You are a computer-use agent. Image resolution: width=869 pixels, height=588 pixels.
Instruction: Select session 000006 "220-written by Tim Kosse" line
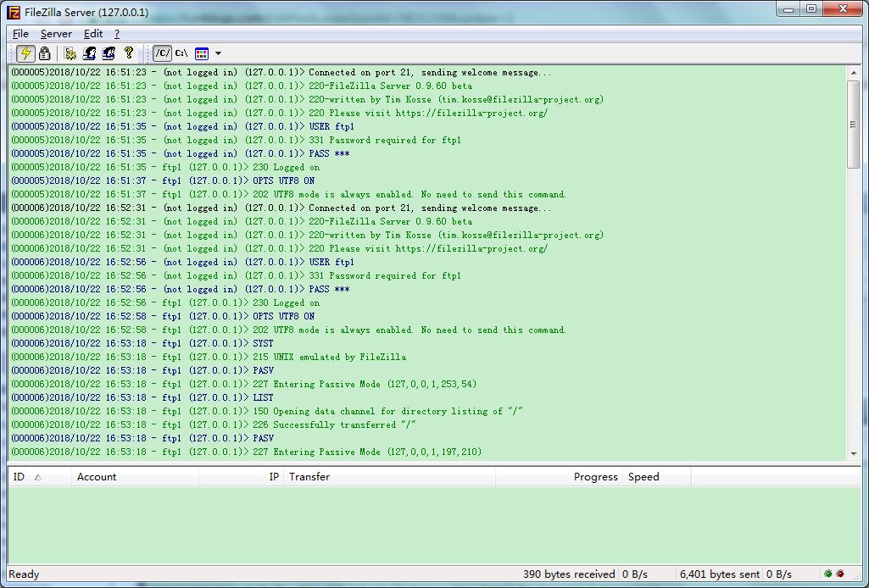[x=308, y=236]
